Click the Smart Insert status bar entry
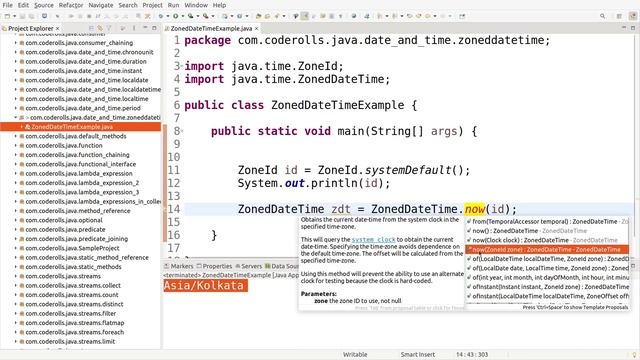 [418, 354]
